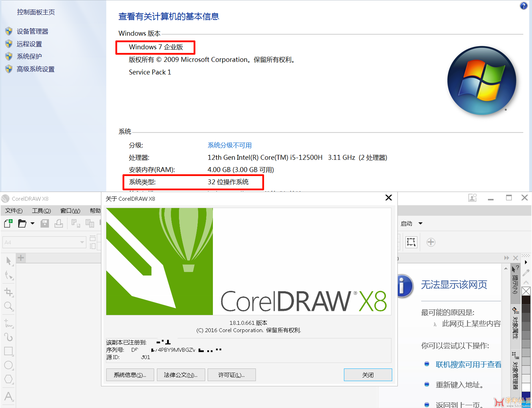Viewport: 532px width, 408px height.
Task: Go to 控制面板主页
Action: point(36,12)
